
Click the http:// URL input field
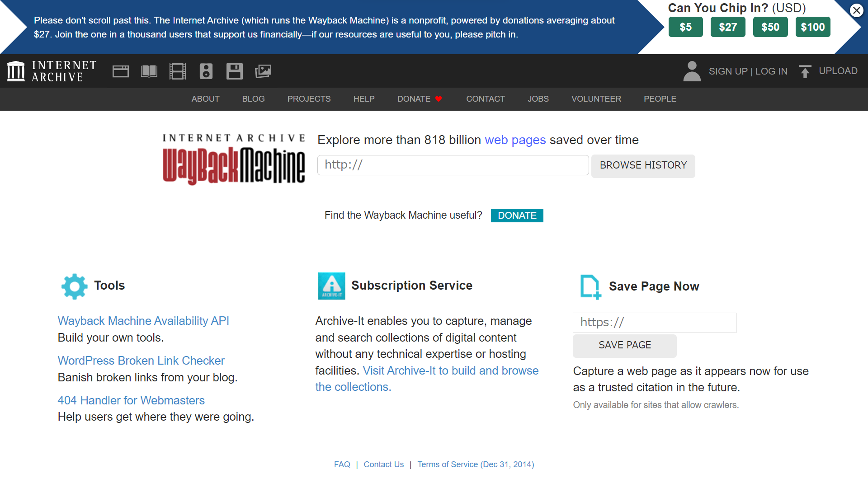(x=453, y=165)
